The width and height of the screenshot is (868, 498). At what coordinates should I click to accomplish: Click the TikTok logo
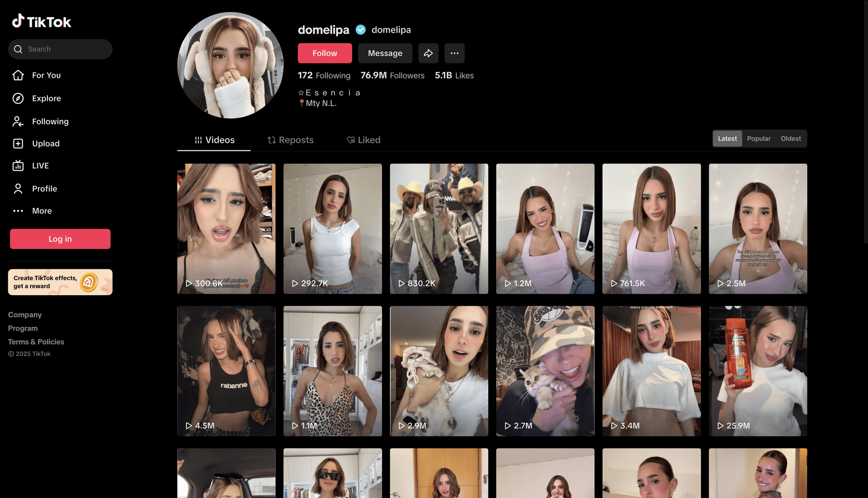point(42,22)
